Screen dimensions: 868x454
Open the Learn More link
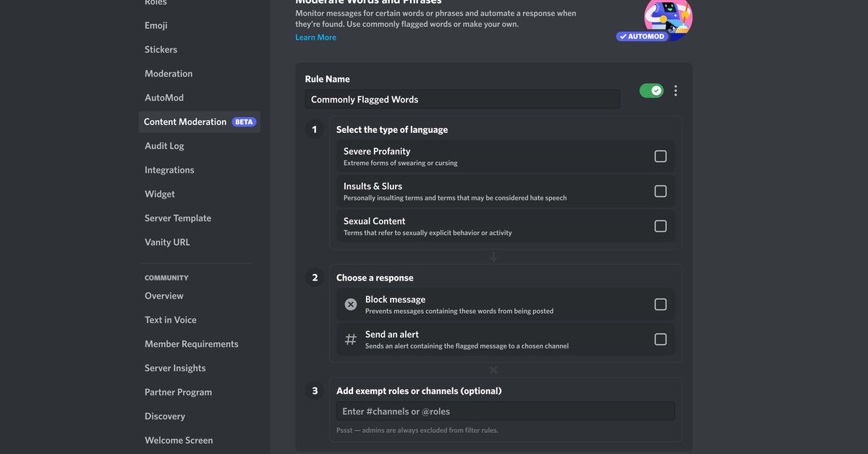(315, 38)
